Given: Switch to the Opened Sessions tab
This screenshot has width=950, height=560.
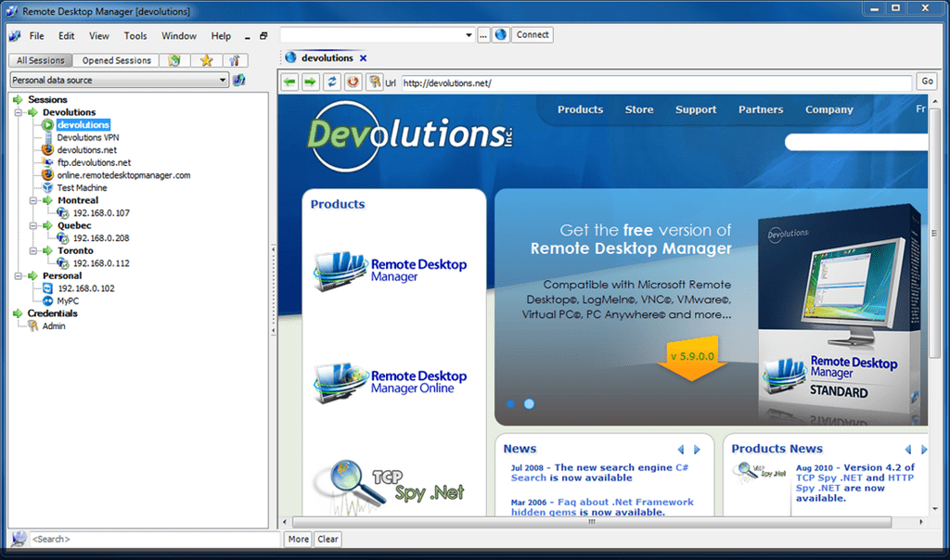Looking at the screenshot, I should click(116, 59).
